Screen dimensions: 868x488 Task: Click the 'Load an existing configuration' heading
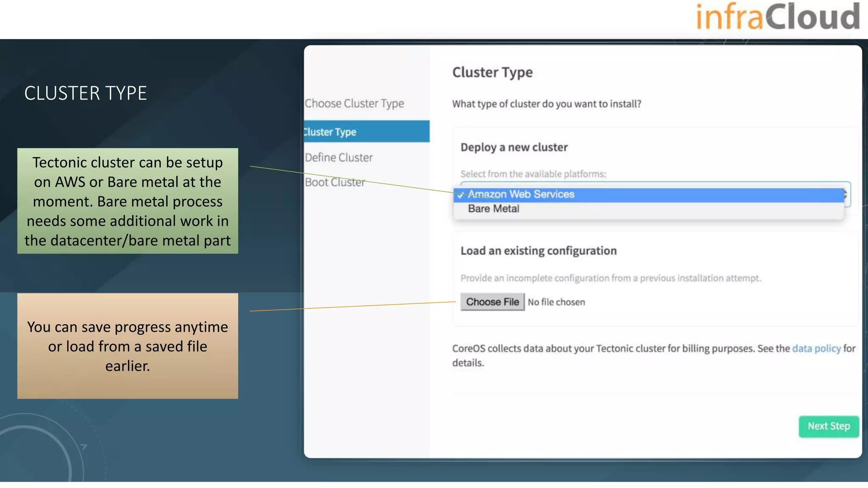(538, 251)
